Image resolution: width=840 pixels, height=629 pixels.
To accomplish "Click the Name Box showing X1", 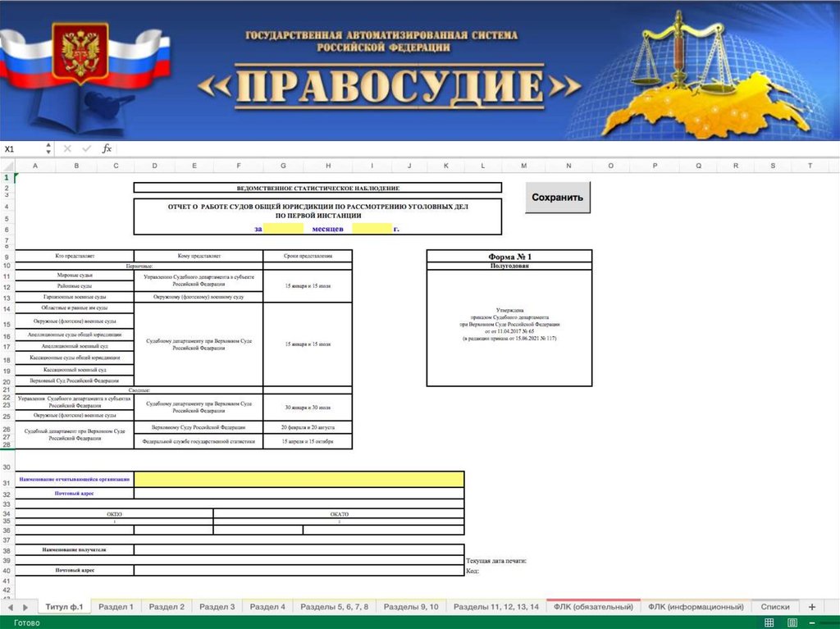I will (22, 149).
